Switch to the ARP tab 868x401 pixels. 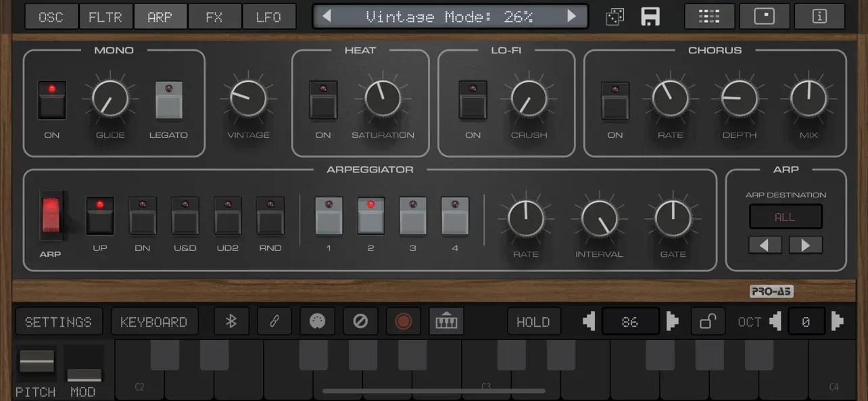pyautogui.click(x=160, y=17)
